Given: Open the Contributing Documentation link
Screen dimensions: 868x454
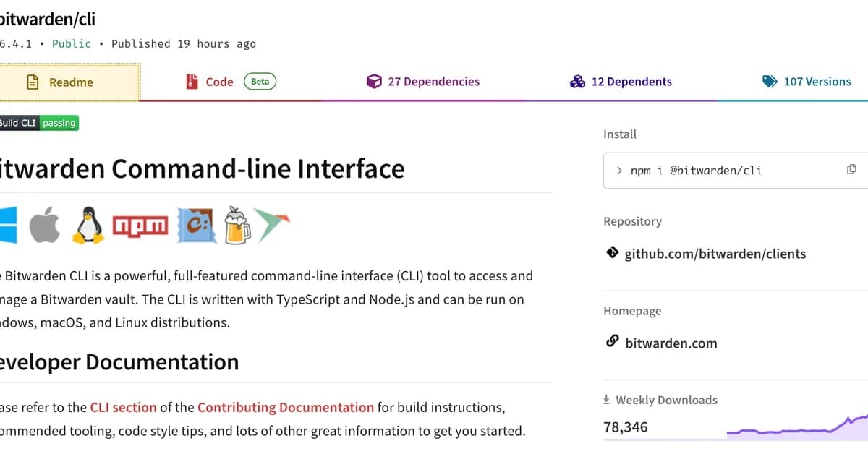Looking at the screenshot, I should (x=285, y=407).
